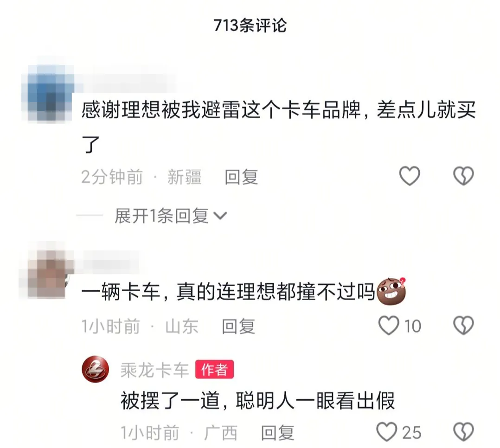Open comment text 感谢理想被我避雷这个卡车品牌
This screenshot has width=500, height=448.
tap(221, 110)
